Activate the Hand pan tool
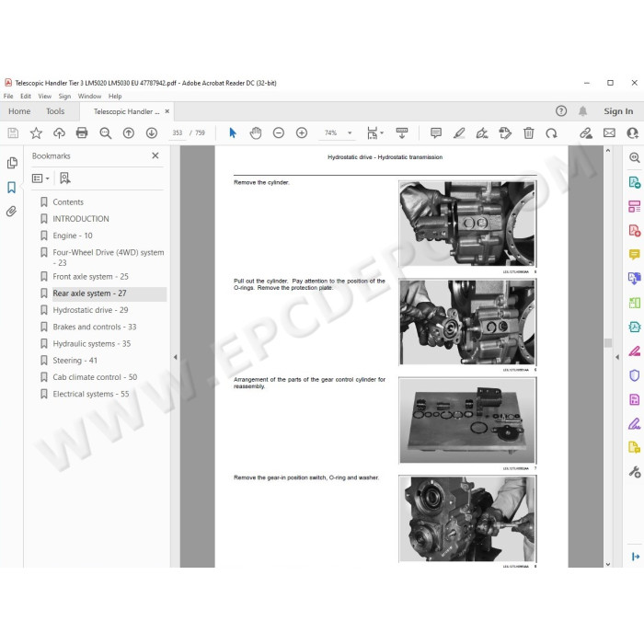This screenshot has width=644, height=644. pyautogui.click(x=256, y=132)
